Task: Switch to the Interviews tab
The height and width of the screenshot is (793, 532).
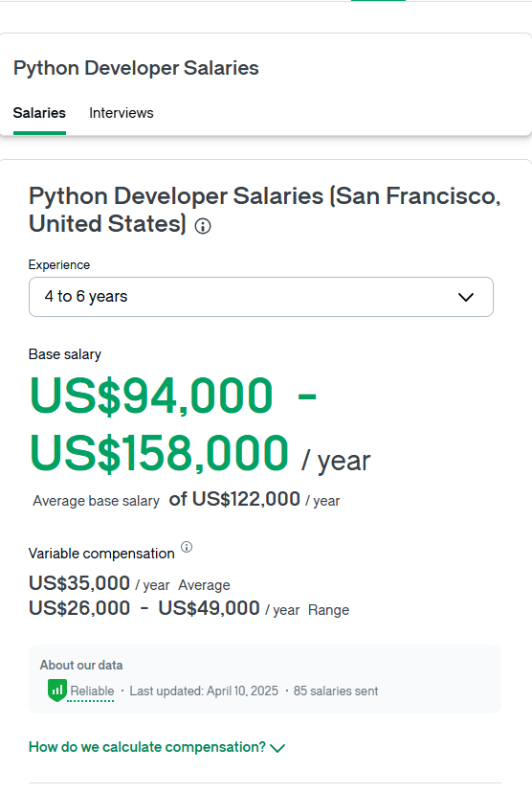Action: pyautogui.click(x=122, y=113)
